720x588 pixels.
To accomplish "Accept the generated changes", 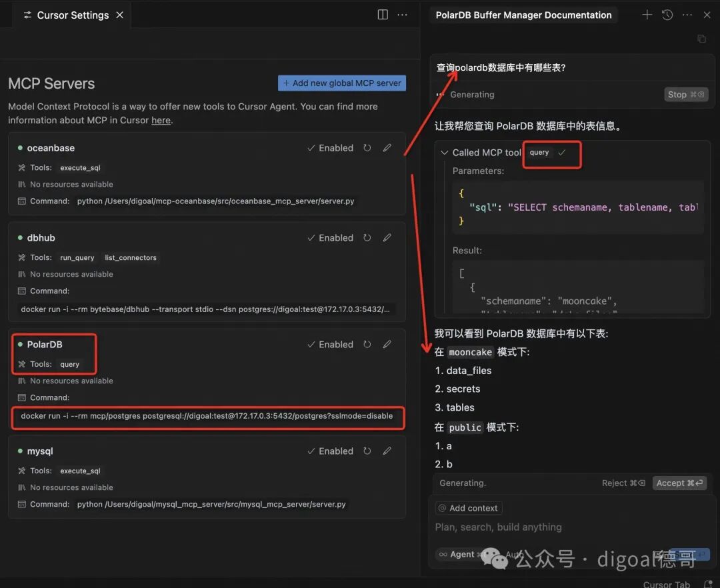I will pos(679,483).
